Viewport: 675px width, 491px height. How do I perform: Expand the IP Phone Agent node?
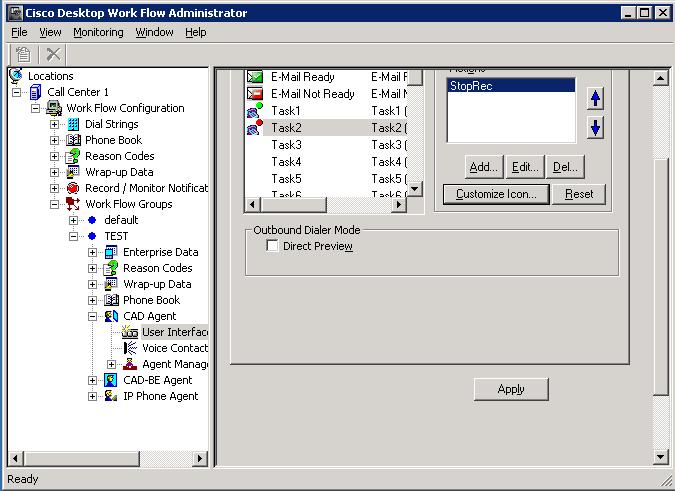point(92,396)
